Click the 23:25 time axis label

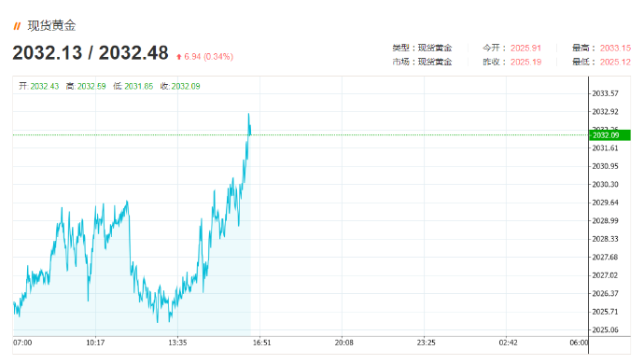pos(426,343)
